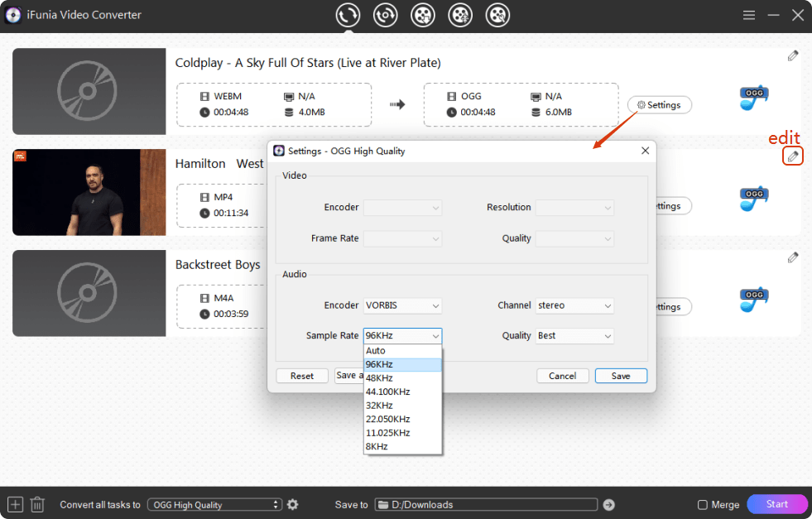Click the film reel with hand icon
The height and width of the screenshot is (519, 812).
point(497,15)
